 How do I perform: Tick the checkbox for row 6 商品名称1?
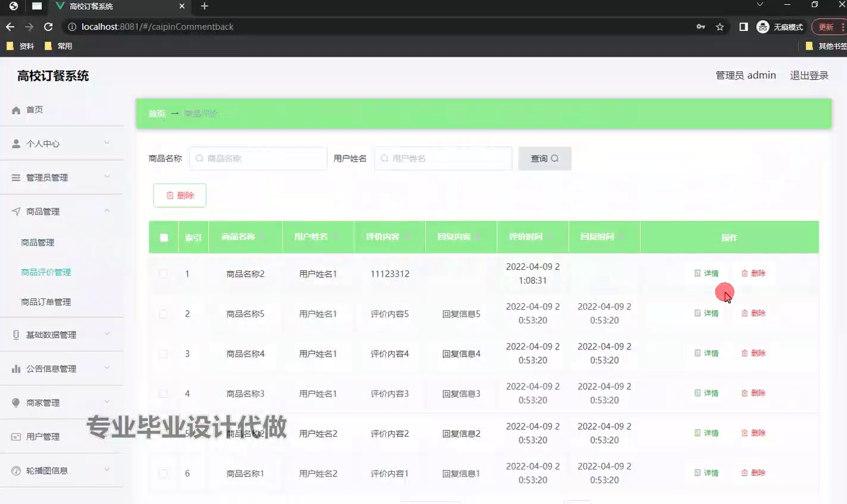click(163, 473)
